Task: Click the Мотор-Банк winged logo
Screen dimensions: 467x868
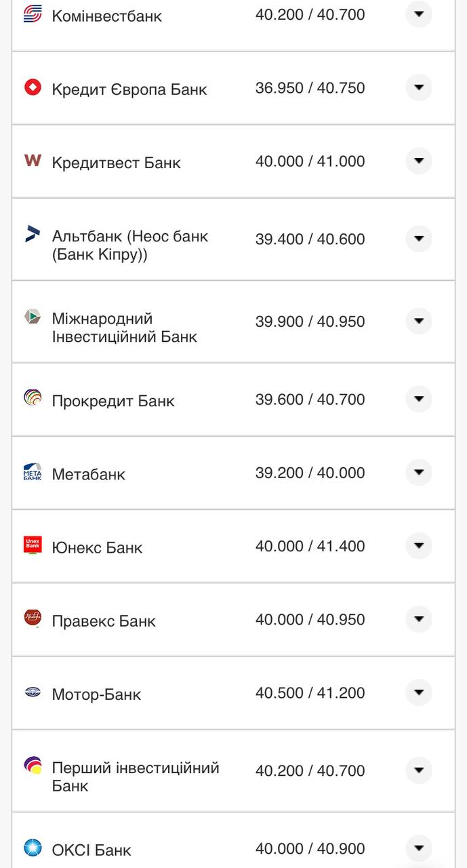Action: coord(32,692)
